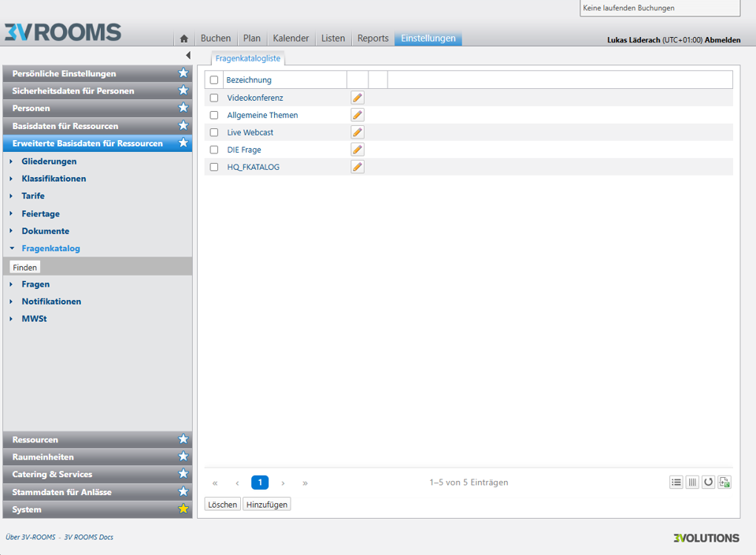756x555 pixels.
Task: Click the home icon in navigation bar
Action: pos(183,39)
